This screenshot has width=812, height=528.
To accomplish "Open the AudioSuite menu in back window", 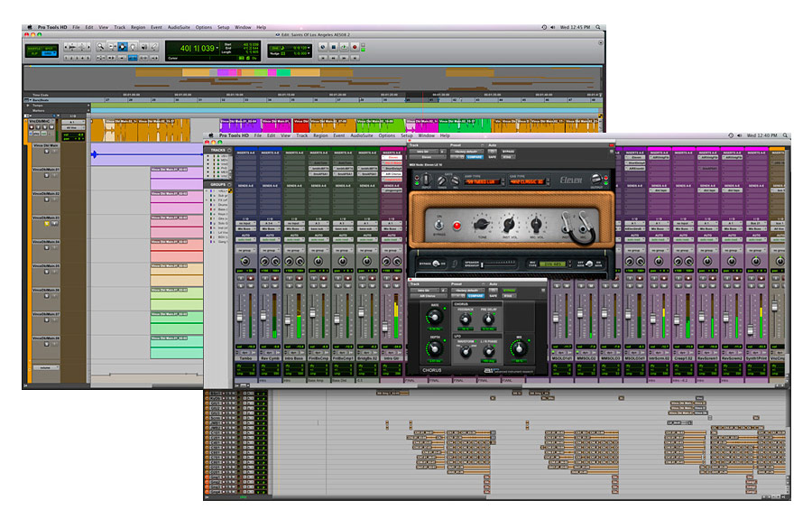I will [179, 27].
